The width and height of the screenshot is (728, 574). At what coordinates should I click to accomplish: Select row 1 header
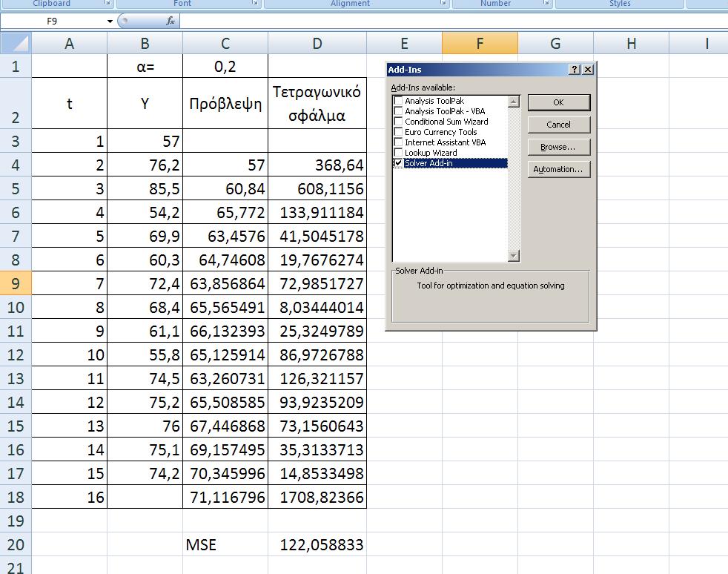16,67
